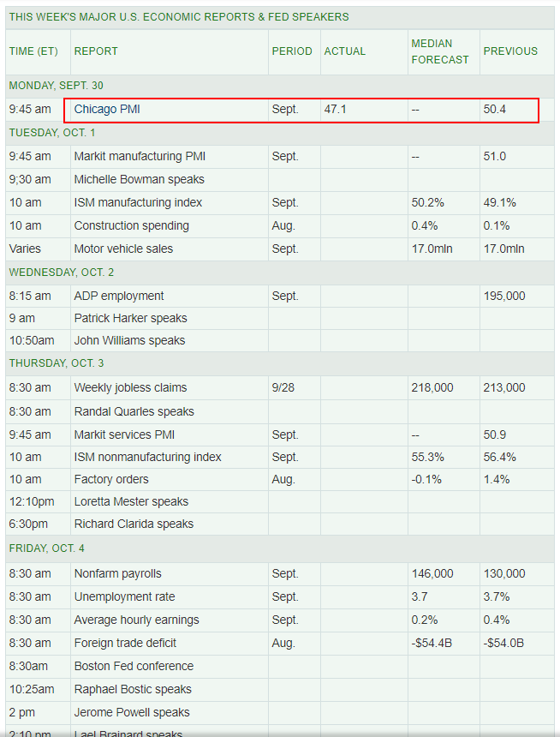Click ADP employment report name
This screenshot has width=560, height=737.
click(x=119, y=297)
